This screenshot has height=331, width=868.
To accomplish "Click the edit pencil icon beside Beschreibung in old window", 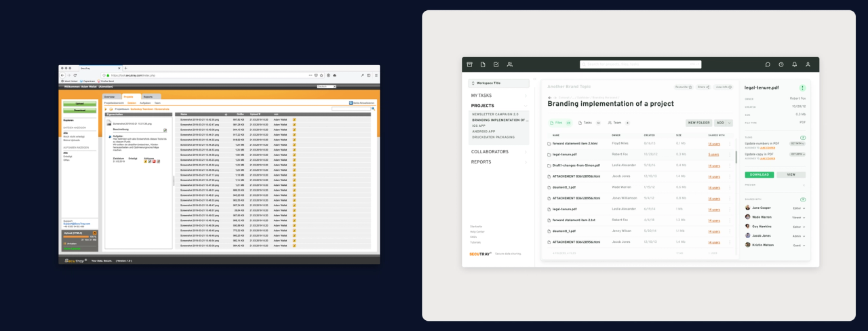I will 165,130.
